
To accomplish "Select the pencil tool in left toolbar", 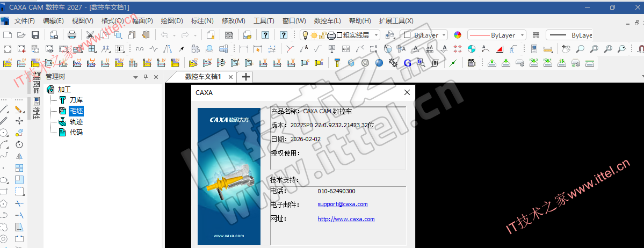I will 19,109.
